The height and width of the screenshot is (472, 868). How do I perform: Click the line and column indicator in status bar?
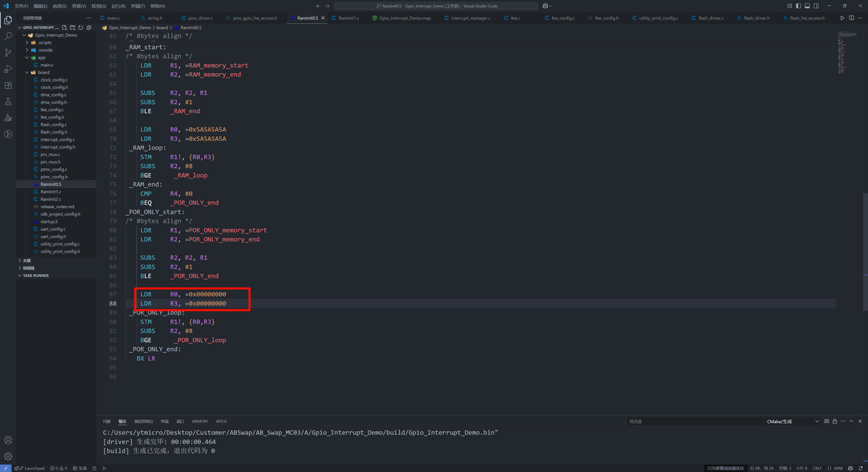(761, 468)
